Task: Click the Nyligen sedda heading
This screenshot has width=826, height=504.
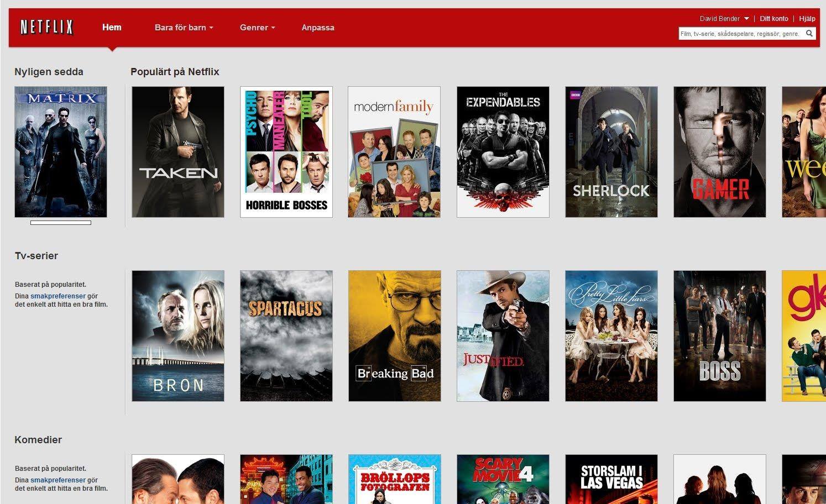Action: [49, 72]
